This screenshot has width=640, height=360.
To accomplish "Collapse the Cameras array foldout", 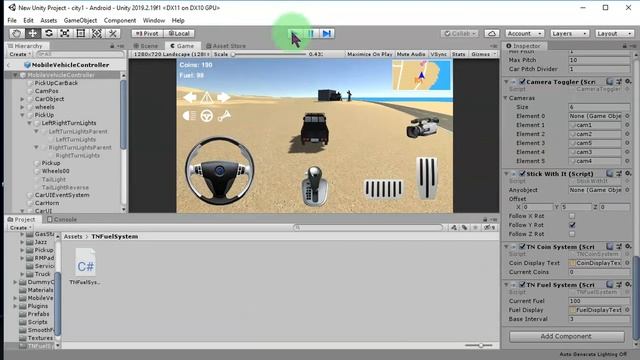I will 506,98.
